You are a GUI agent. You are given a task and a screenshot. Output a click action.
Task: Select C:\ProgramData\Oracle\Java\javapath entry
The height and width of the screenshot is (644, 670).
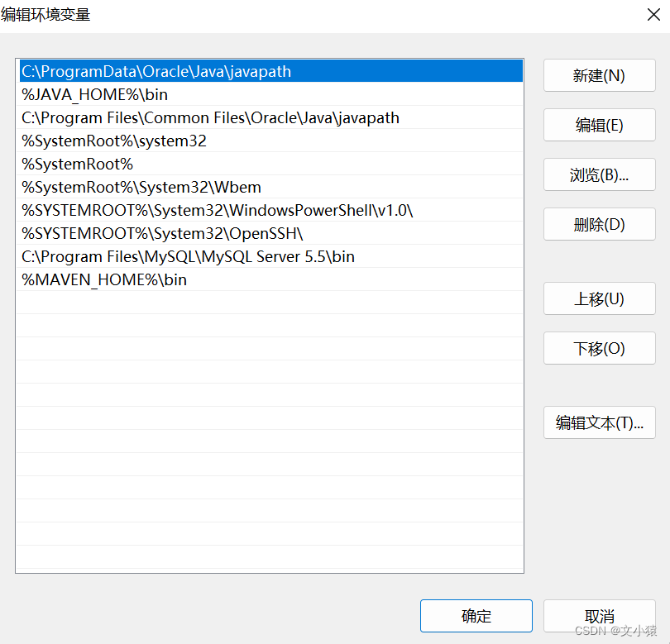271,71
